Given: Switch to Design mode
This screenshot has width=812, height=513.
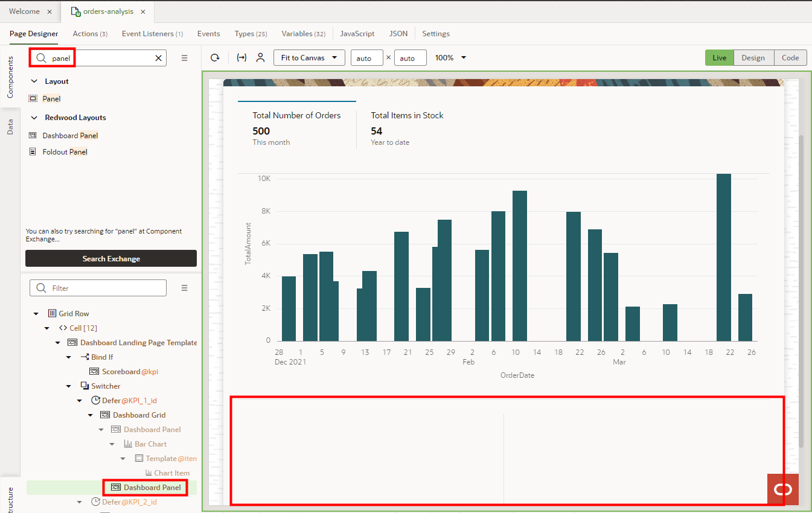Looking at the screenshot, I should [x=753, y=57].
